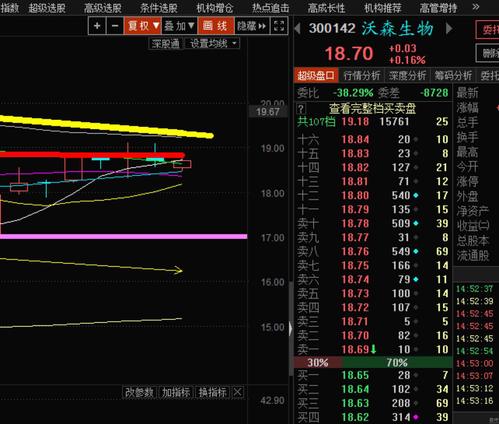Go to next stock arrow
This screenshot has width=499, height=424.
(x=449, y=28)
